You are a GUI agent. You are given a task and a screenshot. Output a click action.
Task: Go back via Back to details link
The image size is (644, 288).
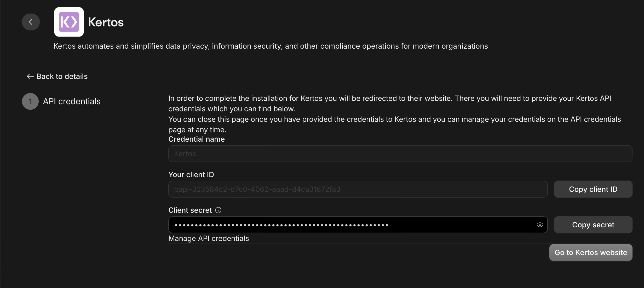click(x=57, y=76)
